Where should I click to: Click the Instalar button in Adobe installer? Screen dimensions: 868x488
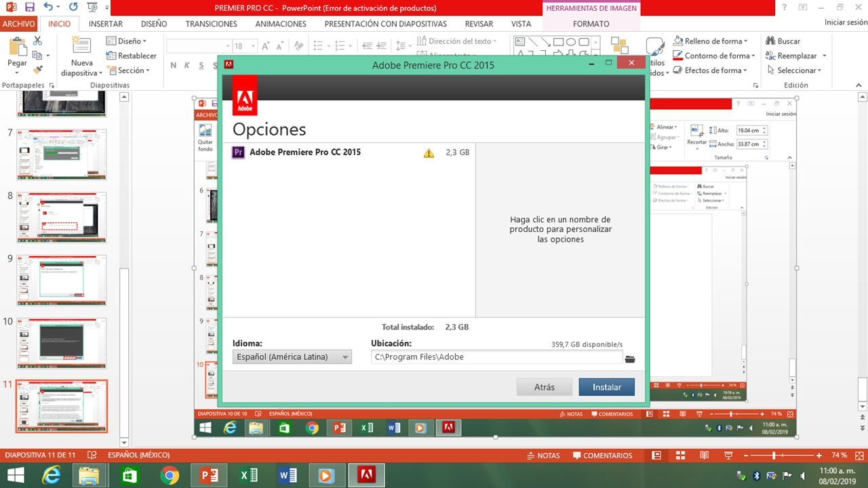(x=607, y=387)
